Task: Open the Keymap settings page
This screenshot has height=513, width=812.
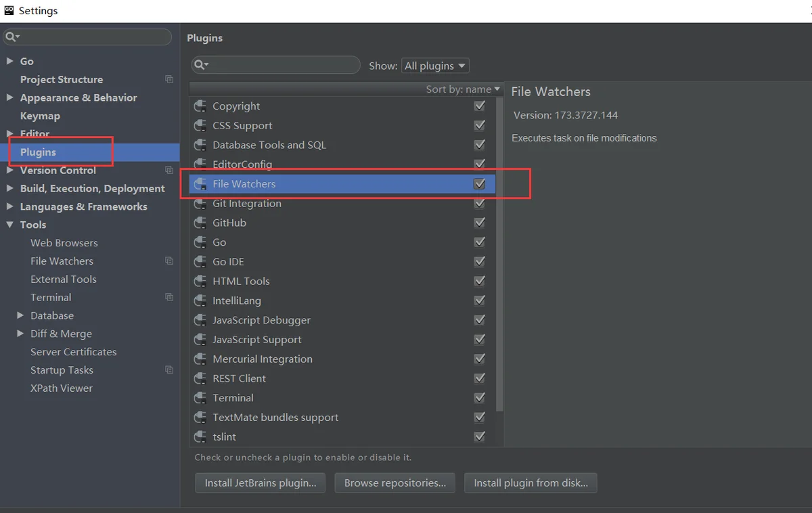Action: [40, 116]
